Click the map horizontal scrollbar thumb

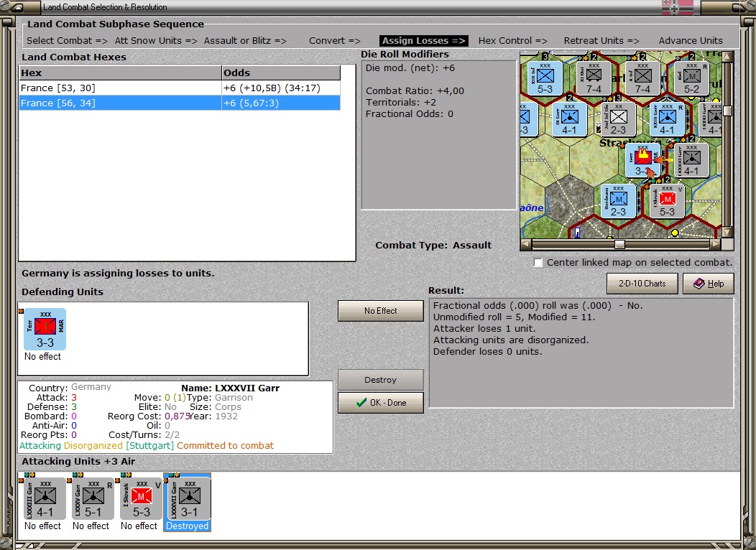(619, 244)
